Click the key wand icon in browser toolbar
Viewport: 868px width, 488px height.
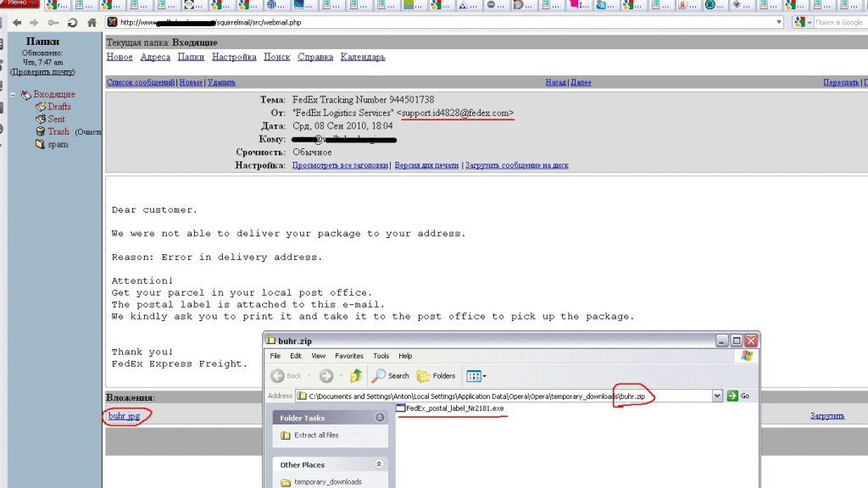point(53,23)
